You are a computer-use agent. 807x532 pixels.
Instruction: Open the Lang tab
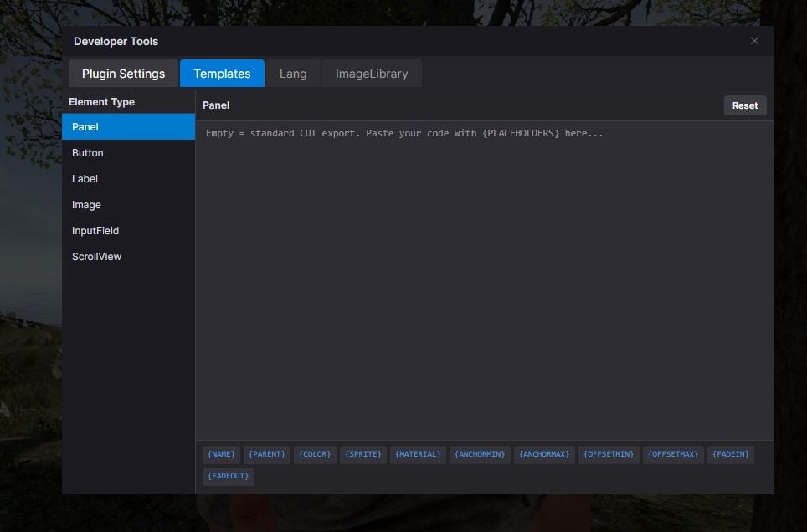[x=293, y=74]
